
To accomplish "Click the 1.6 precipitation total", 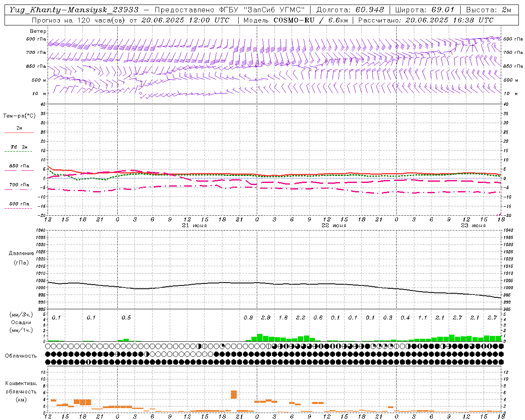I will 283,318.
